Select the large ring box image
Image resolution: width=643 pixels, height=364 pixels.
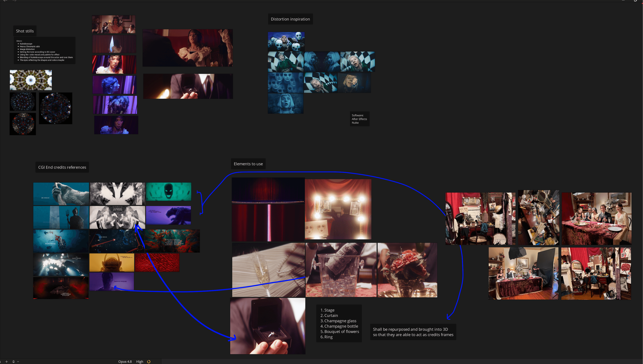click(x=268, y=326)
